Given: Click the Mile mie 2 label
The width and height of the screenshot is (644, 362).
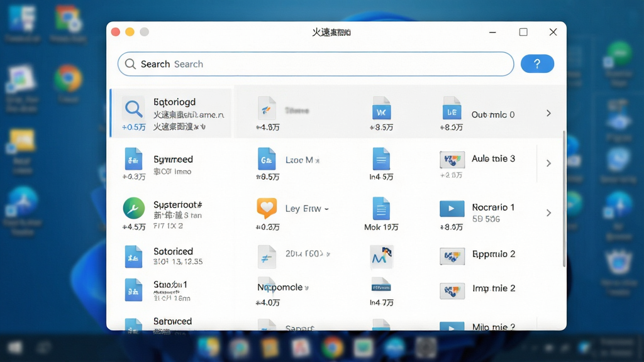Looking at the screenshot, I should tap(493, 327).
